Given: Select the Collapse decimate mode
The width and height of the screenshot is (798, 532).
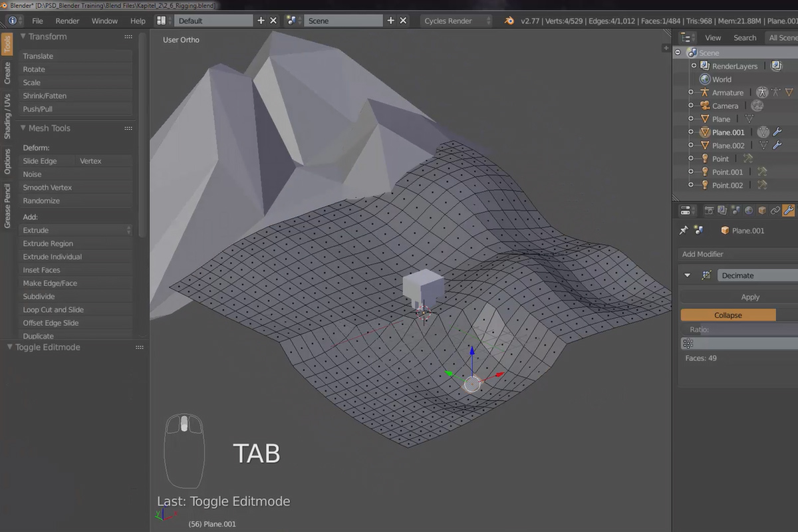Looking at the screenshot, I should click(x=728, y=315).
